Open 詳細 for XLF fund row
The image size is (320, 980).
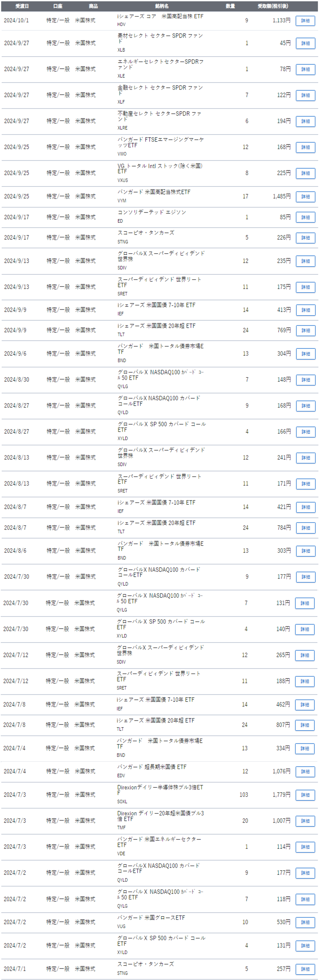305,95
